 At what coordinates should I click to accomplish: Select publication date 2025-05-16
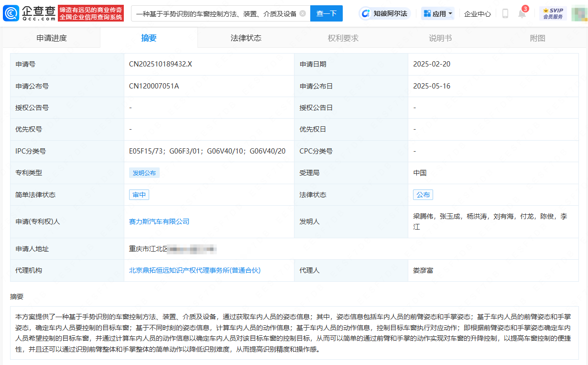click(x=432, y=86)
